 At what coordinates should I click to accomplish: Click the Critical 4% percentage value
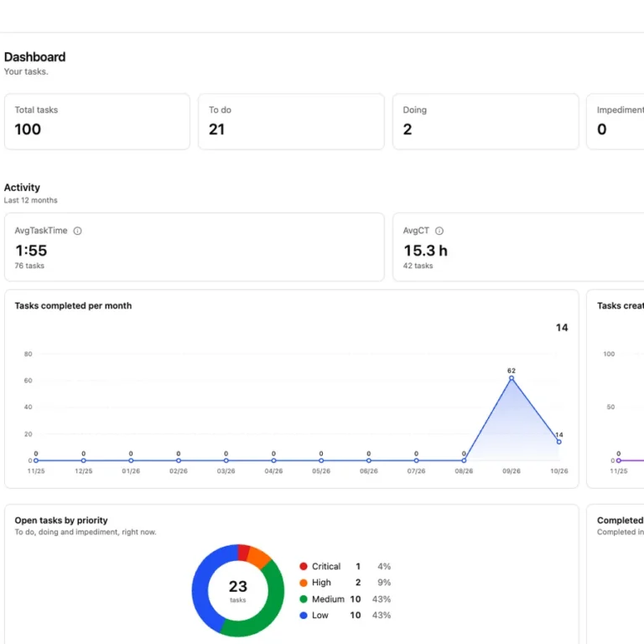(384, 566)
